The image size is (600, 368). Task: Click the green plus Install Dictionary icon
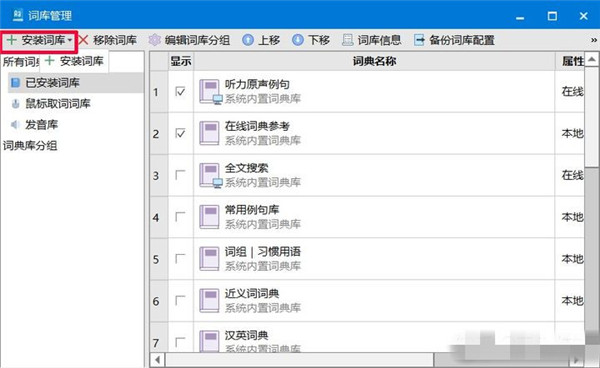click(x=11, y=40)
